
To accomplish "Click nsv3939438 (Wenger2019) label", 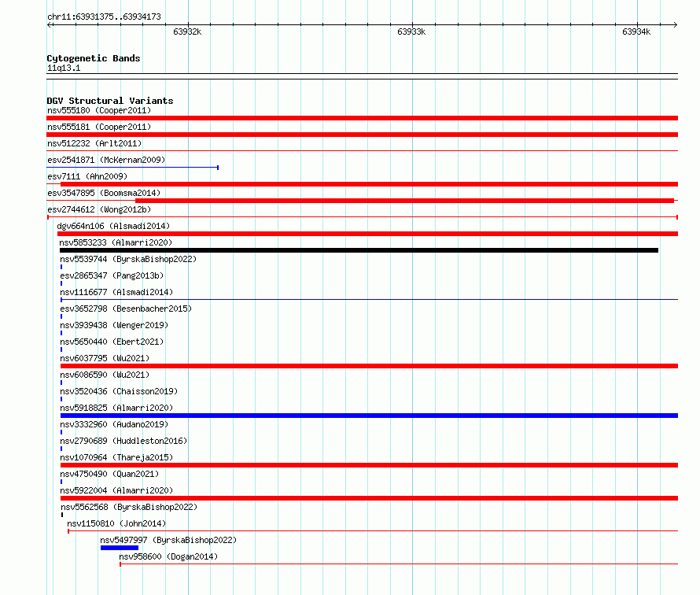I will pyautogui.click(x=114, y=325).
